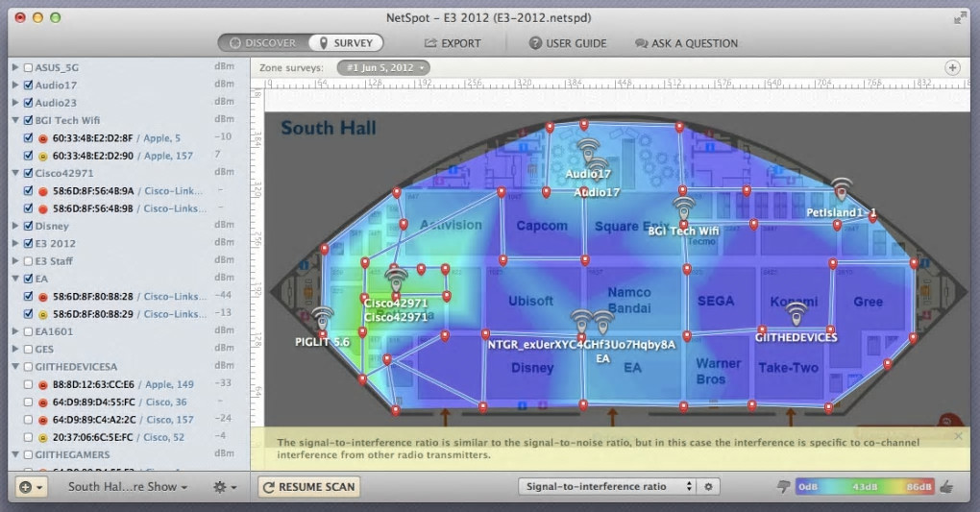This screenshot has width=980, height=512.
Task: Click the red status dot of 58:6D:8F:56:4B:9A
Action: coord(43,191)
